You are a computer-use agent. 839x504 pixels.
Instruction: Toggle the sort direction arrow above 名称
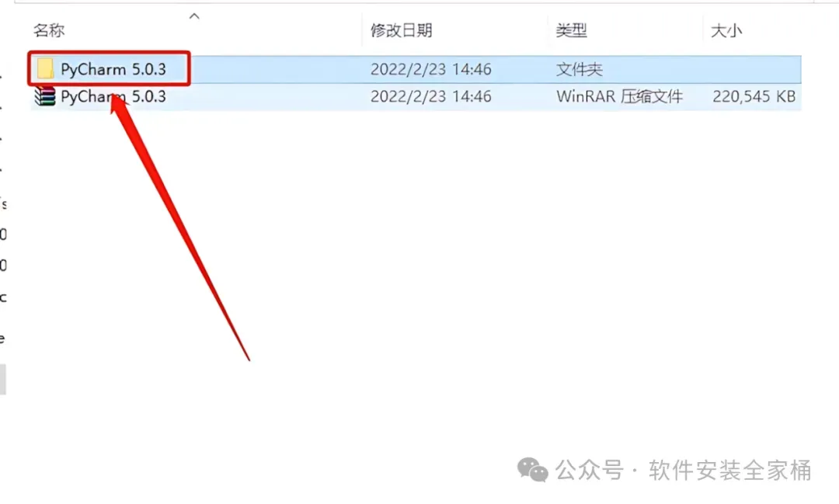tap(194, 16)
